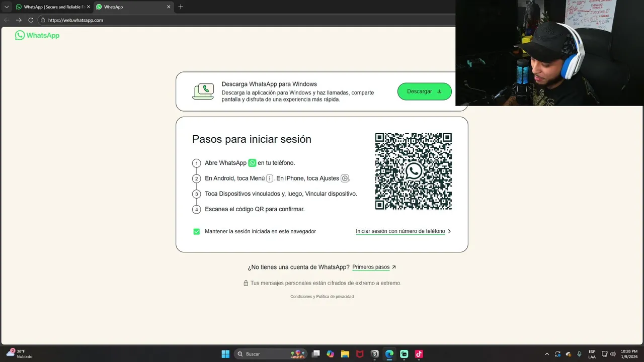The width and height of the screenshot is (644, 362).
Task: Click the lock icon beside encryption message
Action: click(246, 283)
